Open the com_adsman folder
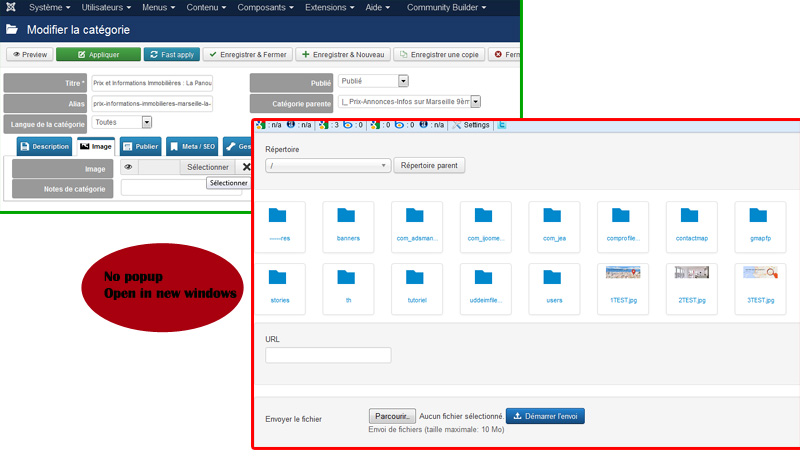The width and height of the screenshot is (800, 462). point(417,227)
